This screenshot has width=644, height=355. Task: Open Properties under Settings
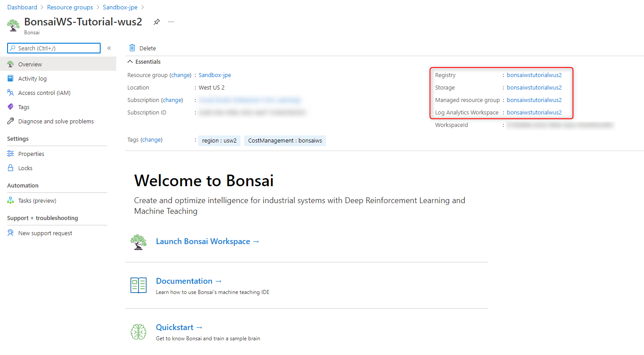pos(58,154)
